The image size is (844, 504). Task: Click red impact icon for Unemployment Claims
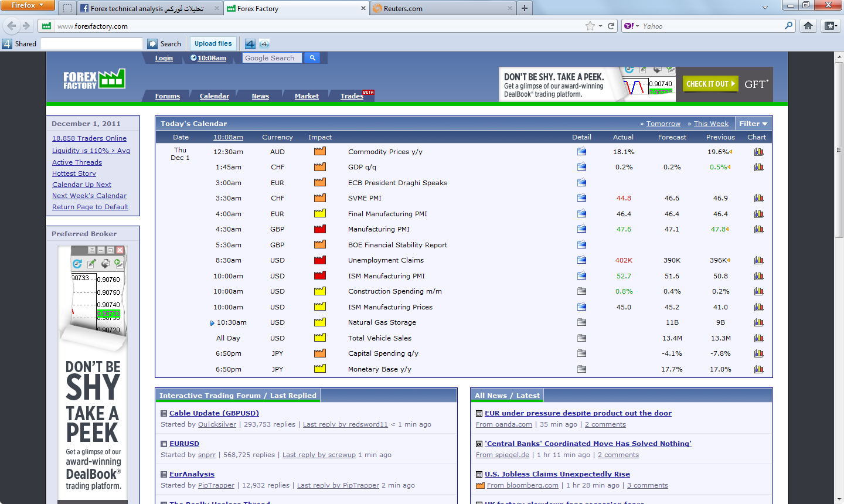319,260
